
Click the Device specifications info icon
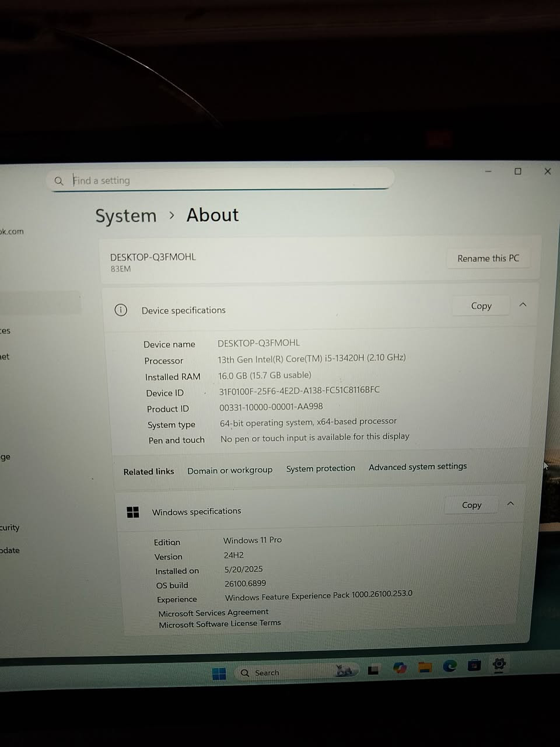coord(121,310)
